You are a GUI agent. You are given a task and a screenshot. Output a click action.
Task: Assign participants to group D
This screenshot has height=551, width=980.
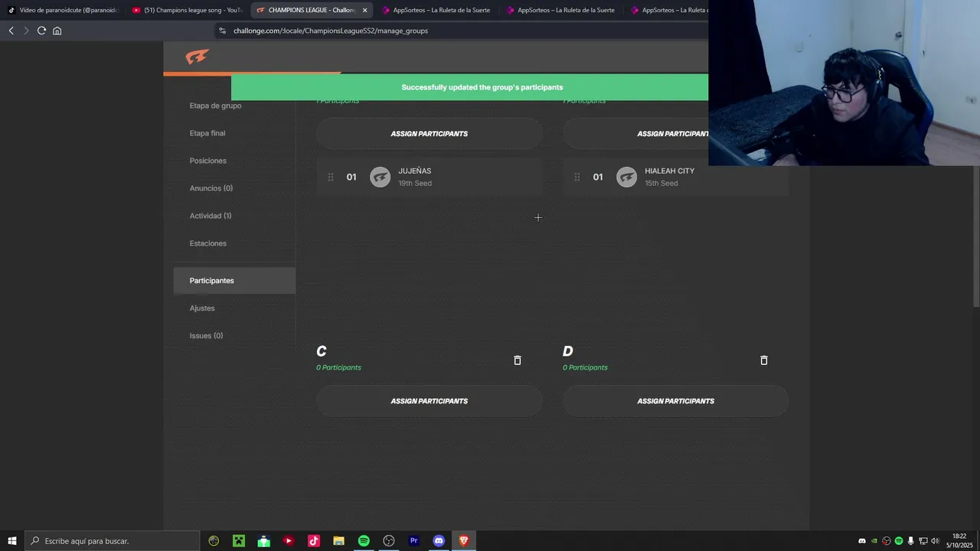676,401
